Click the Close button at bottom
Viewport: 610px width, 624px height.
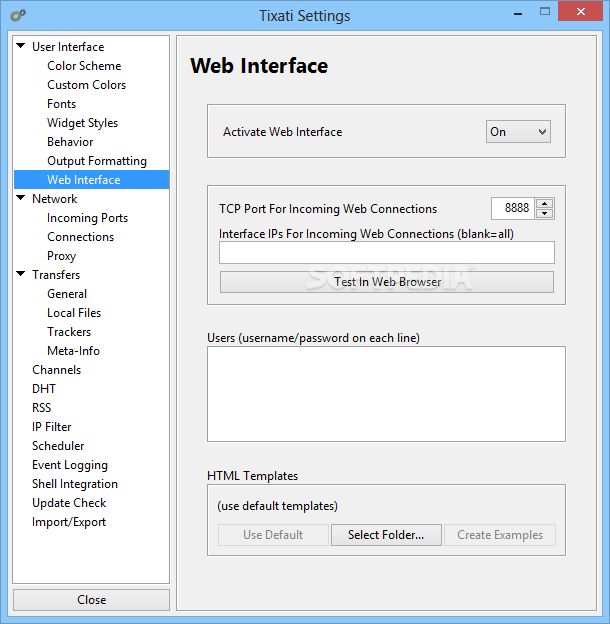tap(92, 600)
